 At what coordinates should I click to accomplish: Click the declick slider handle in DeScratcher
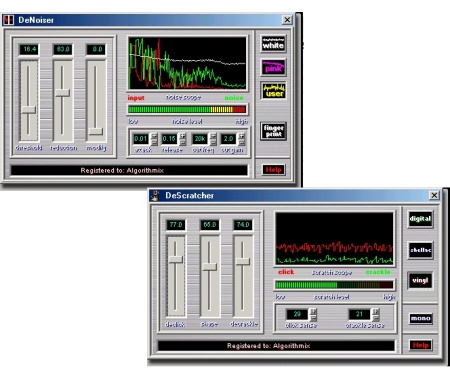[176, 259]
